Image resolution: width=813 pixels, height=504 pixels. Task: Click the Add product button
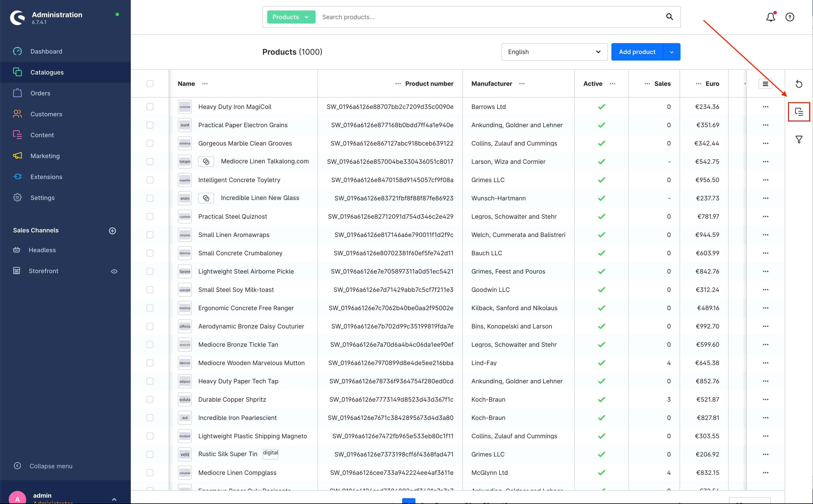637,52
